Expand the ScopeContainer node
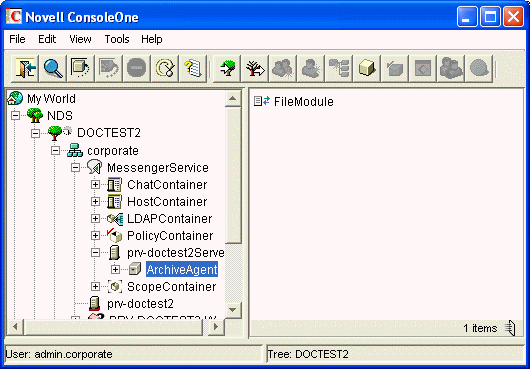Image resolution: width=530 pixels, height=369 pixels. (95, 287)
